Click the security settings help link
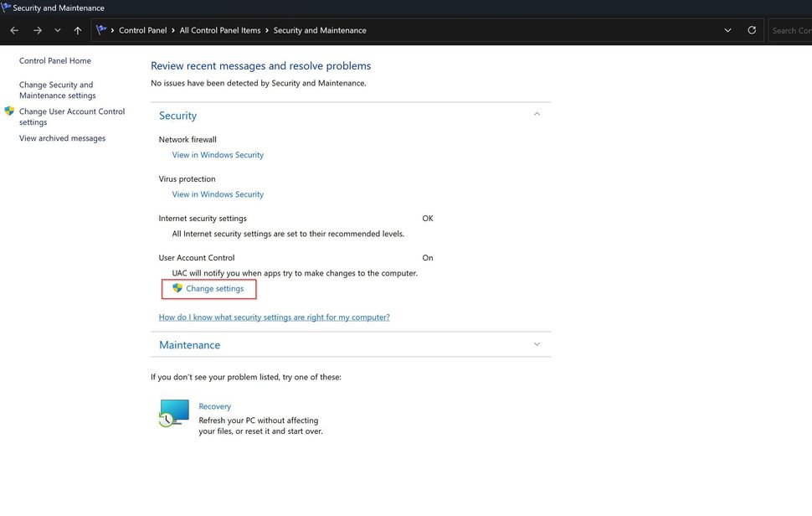Viewport: 812px width, 516px height. click(274, 317)
